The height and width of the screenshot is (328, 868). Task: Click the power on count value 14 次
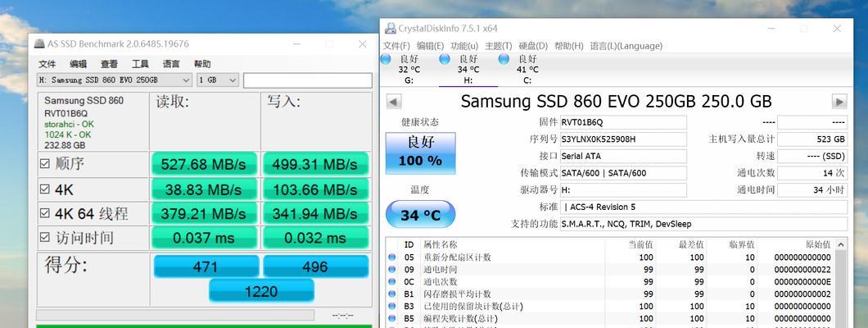pyautogui.click(x=812, y=173)
